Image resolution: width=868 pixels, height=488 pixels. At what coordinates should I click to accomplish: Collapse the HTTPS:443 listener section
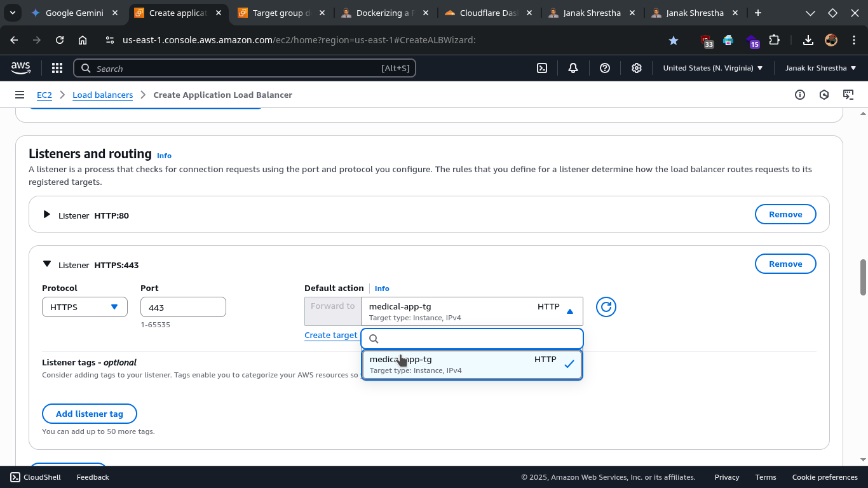pyautogui.click(x=46, y=264)
